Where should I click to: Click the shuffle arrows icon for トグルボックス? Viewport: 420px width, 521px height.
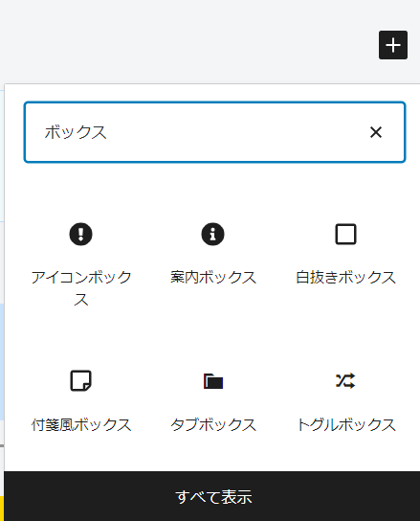point(345,381)
